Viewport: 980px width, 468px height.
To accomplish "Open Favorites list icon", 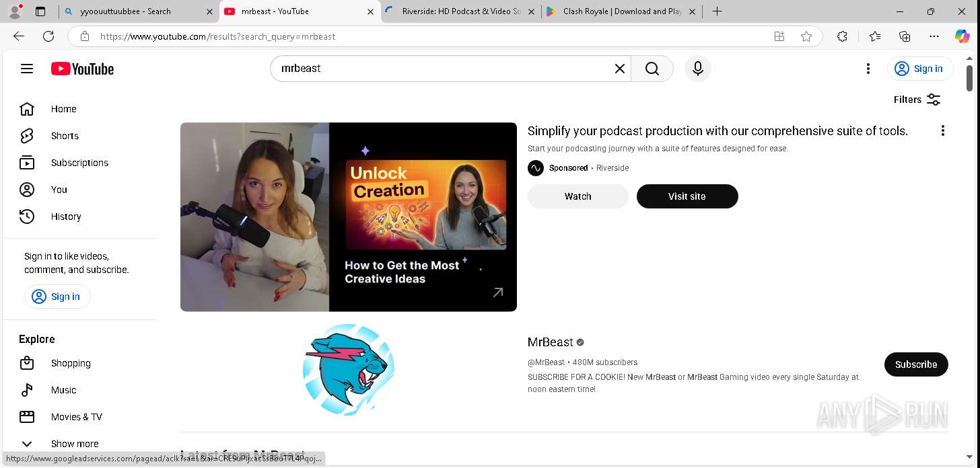I will pos(874,36).
